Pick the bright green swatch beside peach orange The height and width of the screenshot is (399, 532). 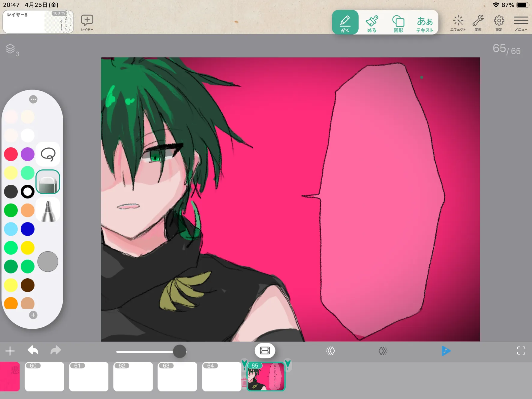click(11, 210)
